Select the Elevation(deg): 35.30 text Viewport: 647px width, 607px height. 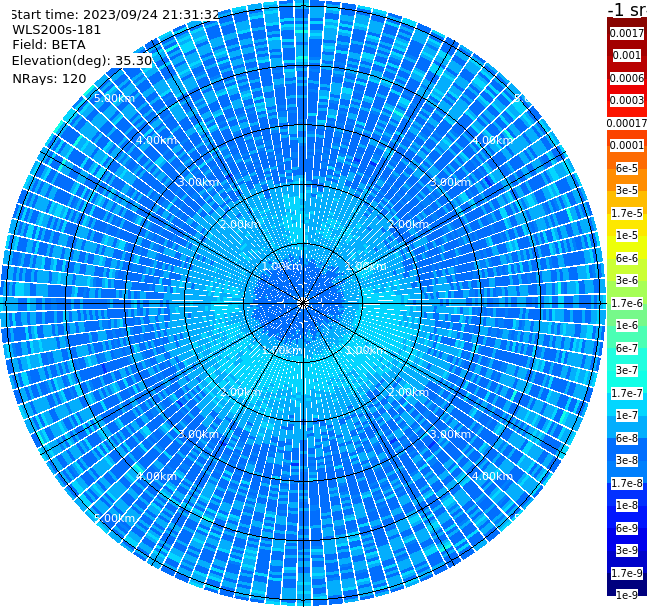[x=82, y=61]
